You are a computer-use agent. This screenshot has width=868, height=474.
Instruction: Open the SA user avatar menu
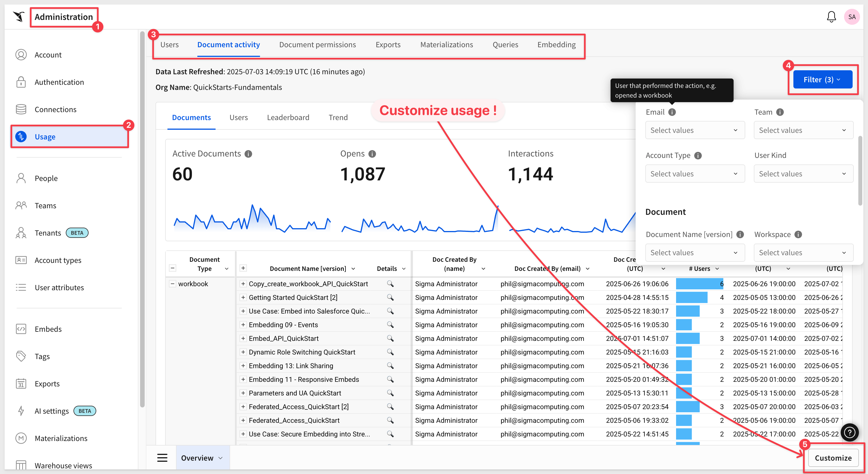point(852,17)
